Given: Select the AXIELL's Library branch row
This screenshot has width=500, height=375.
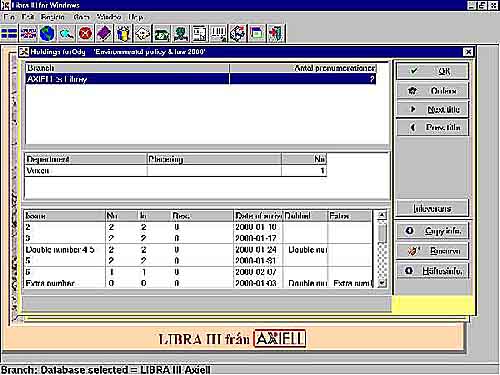Looking at the screenshot, I should [201, 79].
